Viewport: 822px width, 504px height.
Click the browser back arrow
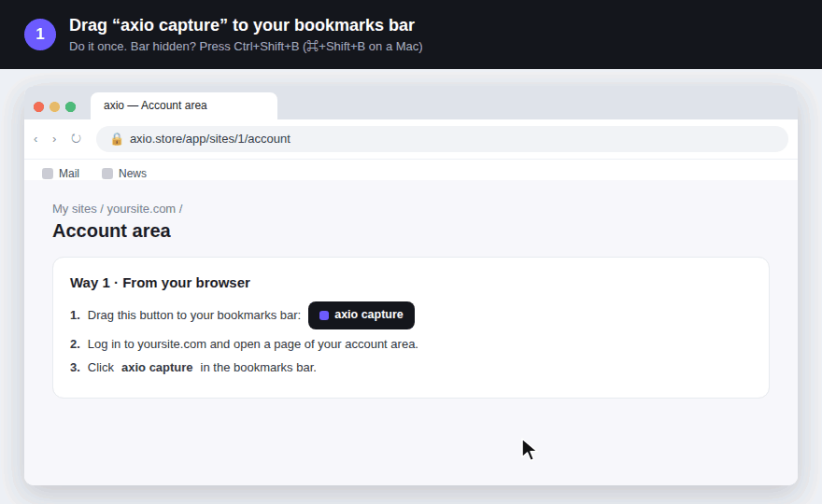coord(35,139)
